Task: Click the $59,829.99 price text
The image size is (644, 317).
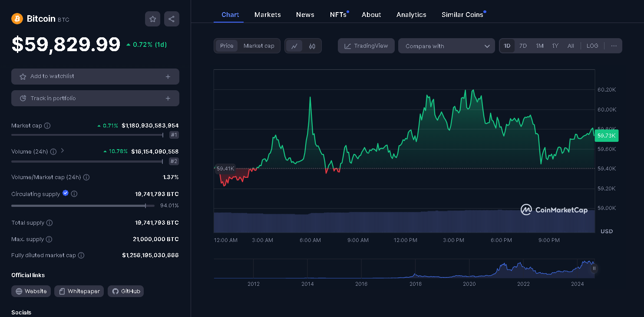Action: (66, 44)
